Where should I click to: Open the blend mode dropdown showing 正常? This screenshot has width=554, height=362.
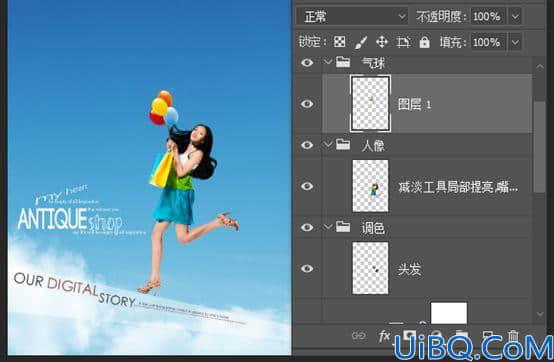pos(352,17)
